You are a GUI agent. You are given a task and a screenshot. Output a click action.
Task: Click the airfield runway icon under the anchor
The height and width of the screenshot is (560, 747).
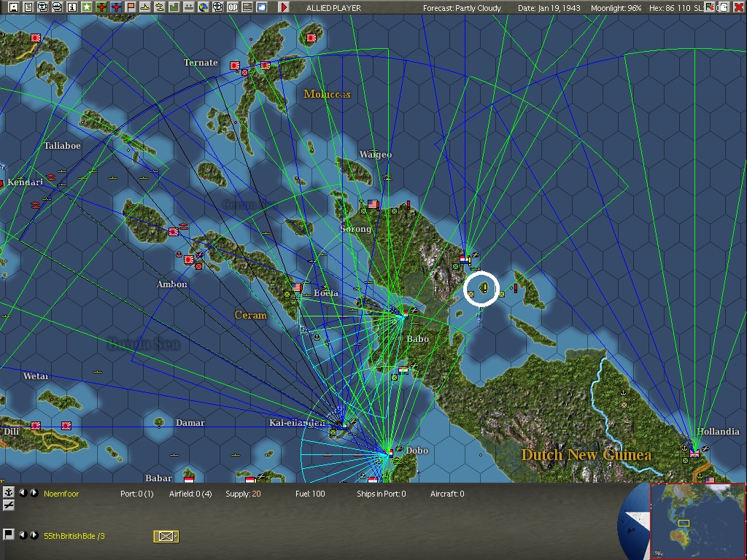click(x=8, y=506)
